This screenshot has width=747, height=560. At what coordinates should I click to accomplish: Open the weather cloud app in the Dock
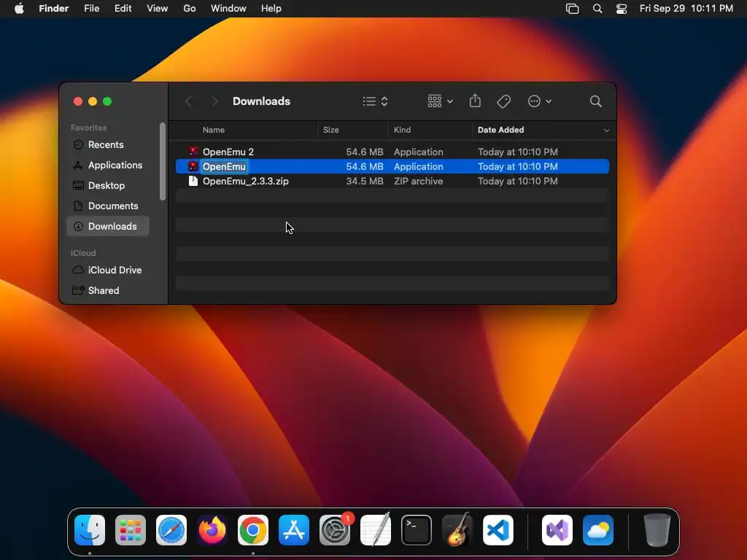pos(598,530)
